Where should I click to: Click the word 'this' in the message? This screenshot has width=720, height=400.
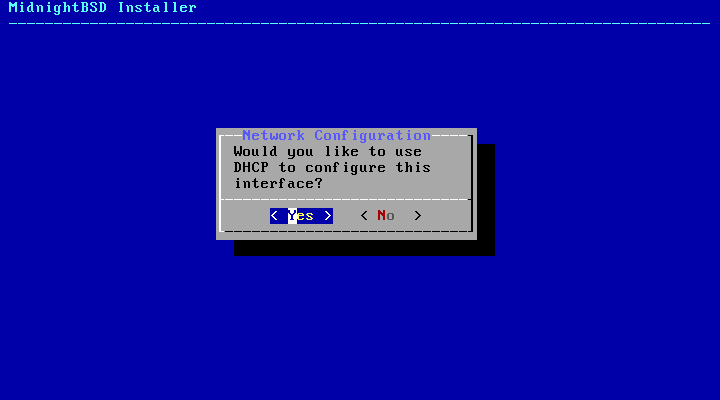(x=413, y=168)
